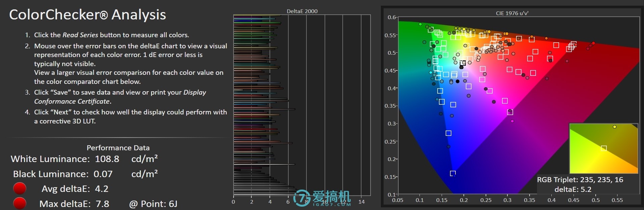Click the CIE x-axis label 0.45

tap(574, 200)
